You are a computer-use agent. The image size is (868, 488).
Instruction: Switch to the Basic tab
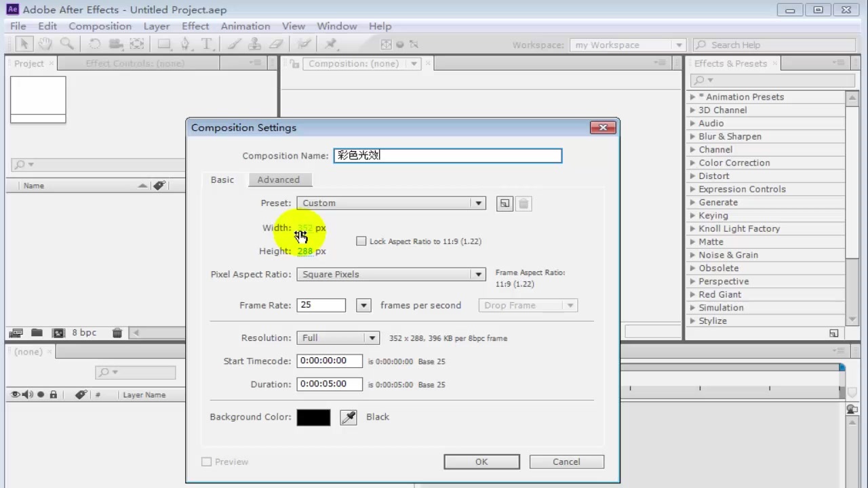(222, 180)
